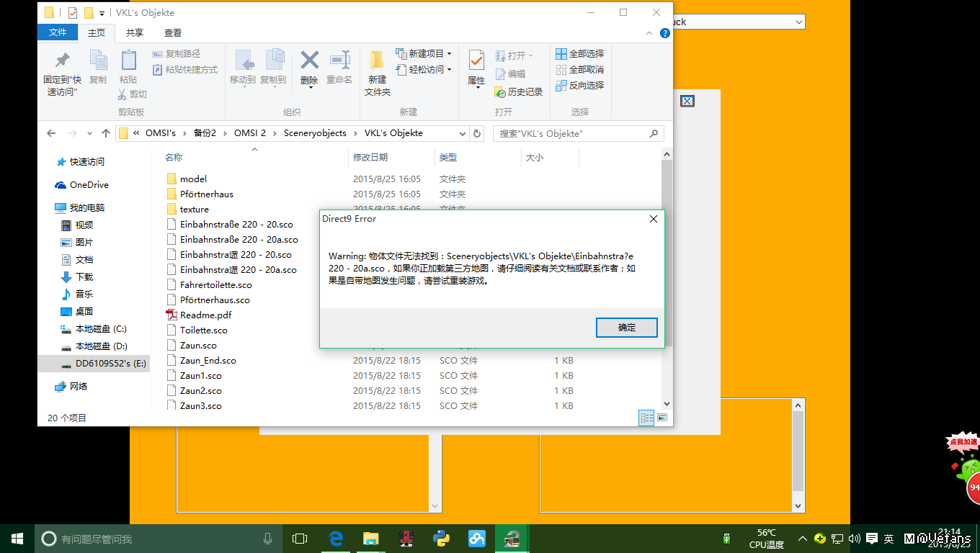This screenshot has height=553, width=980.
Task: Open the 文件 (File) tab
Action: (x=58, y=32)
